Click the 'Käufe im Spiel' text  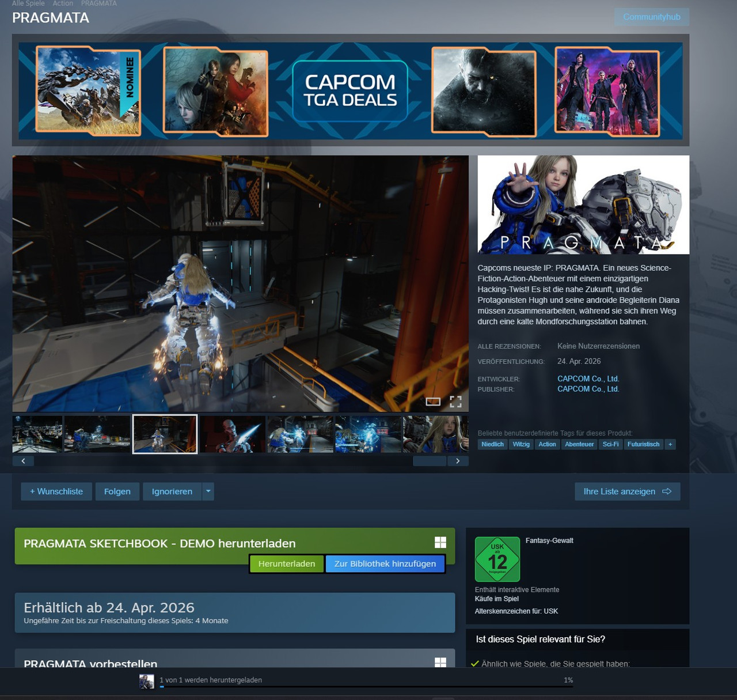[496, 599]
